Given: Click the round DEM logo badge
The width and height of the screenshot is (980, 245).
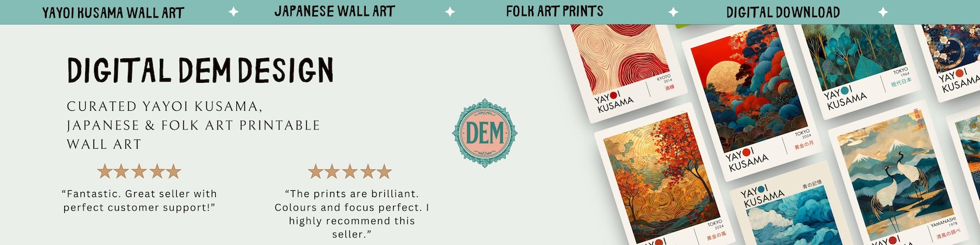Looking at the screenshot, I should pos(484,133).
